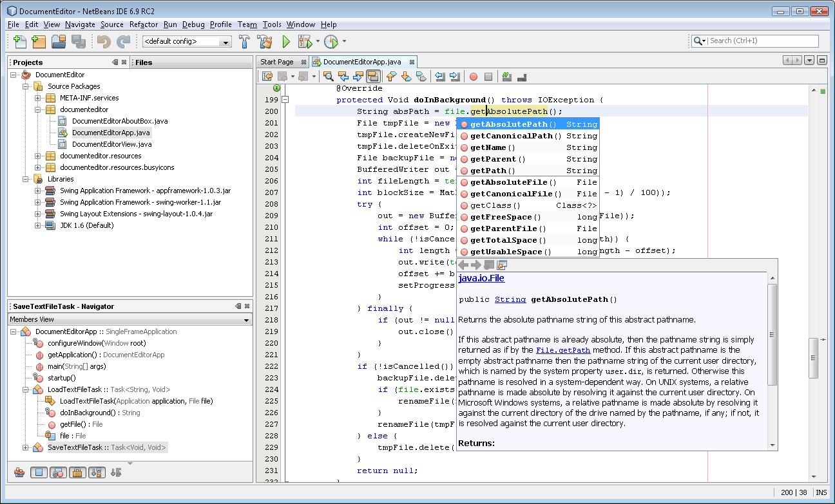Toggle Show Inherited Members in Navigator

[x=19, y=472]
